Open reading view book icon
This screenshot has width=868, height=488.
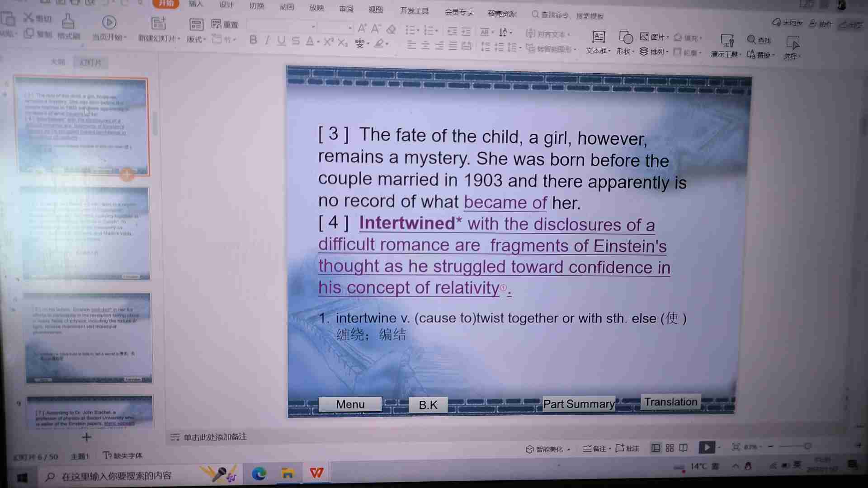tap(683, 448)
